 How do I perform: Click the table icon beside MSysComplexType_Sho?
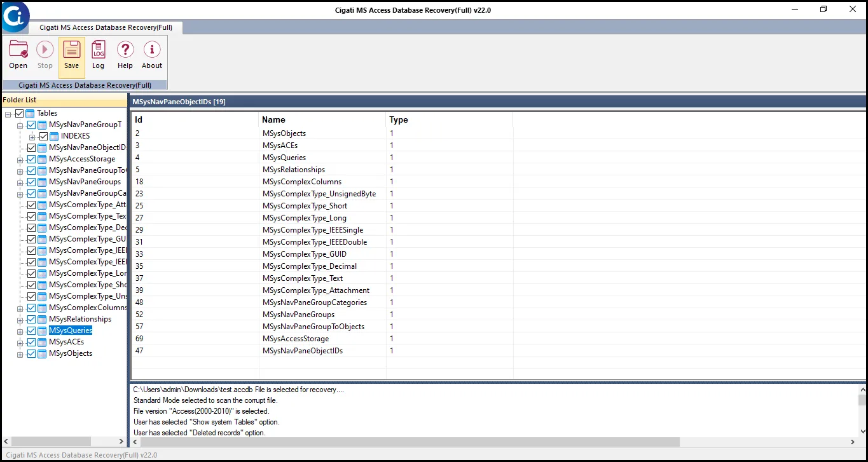pyautogui.click(x=42, y=285)
